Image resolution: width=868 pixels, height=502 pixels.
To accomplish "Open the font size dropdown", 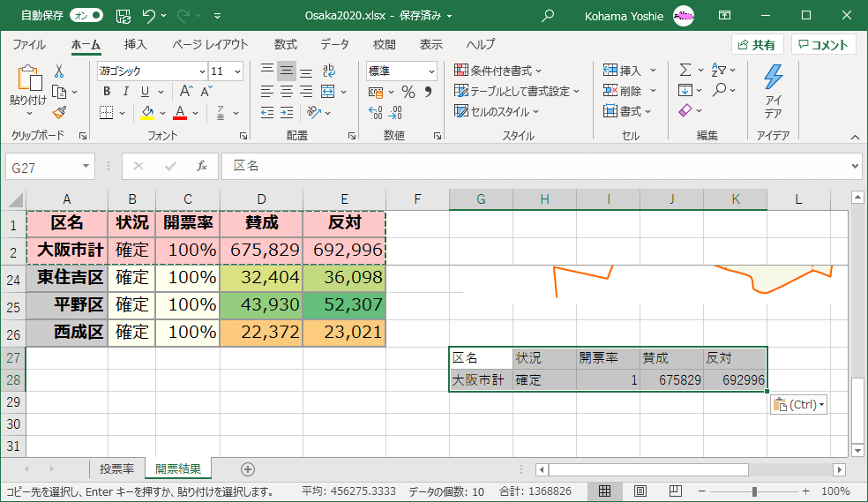I will click(237, 71).
